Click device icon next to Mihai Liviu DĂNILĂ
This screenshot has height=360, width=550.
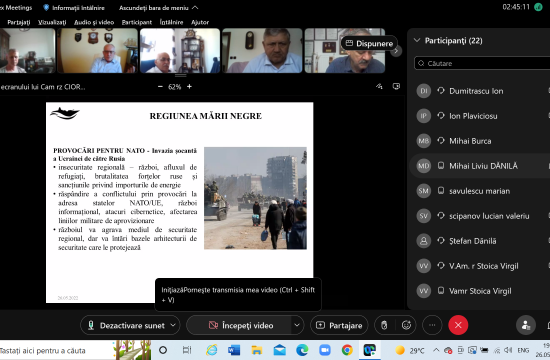pos(441,166)
